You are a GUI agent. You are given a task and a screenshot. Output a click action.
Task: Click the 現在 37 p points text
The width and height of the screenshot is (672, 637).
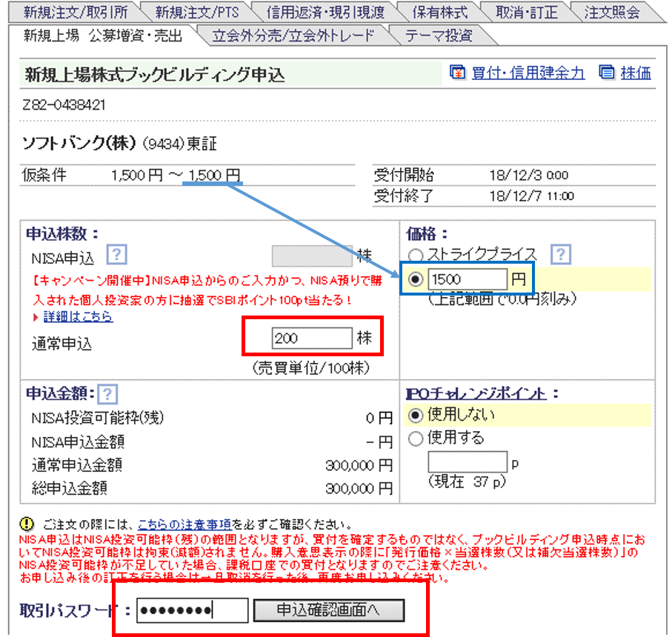click(x=468, y=482)
